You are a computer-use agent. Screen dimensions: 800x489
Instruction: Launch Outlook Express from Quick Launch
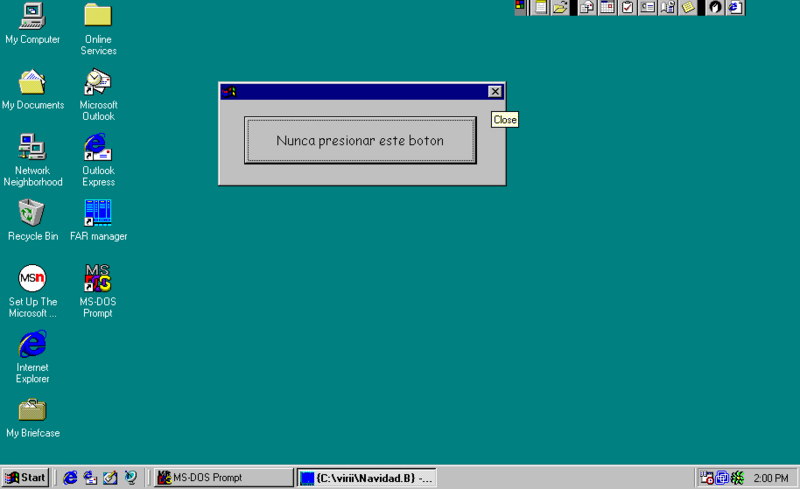pos(90,478)
